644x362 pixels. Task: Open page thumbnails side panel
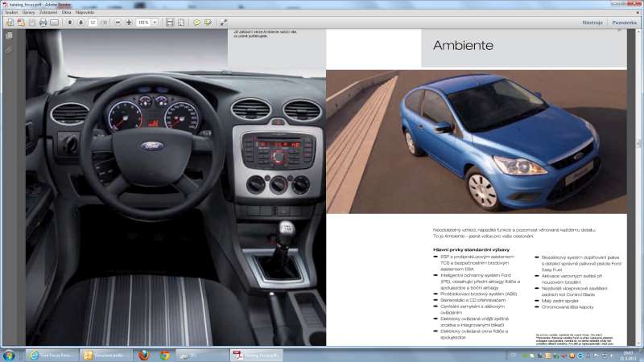click(x=9, y=35)
